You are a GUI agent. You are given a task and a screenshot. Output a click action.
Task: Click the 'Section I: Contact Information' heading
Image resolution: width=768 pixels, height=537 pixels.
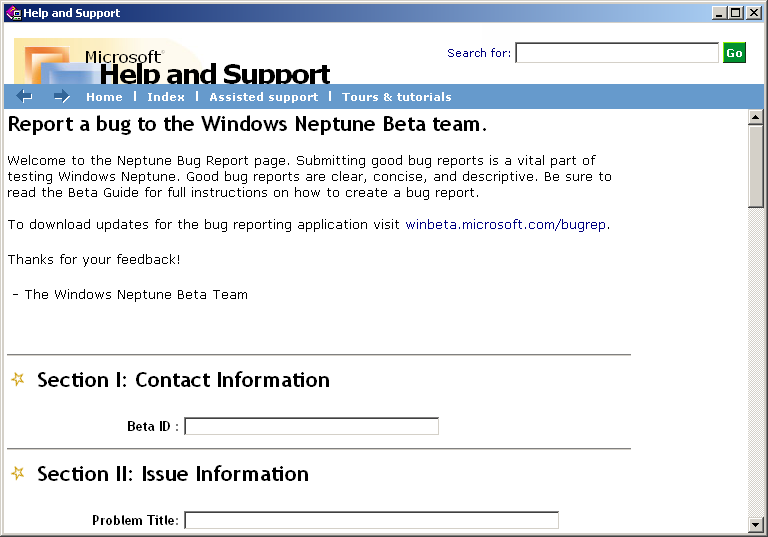pyautogui.click(x=183, y=380)
